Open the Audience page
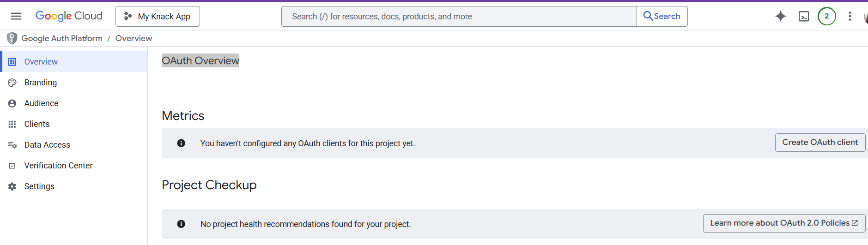This screenshot has height=245, width=868. [x=74, y=103]
